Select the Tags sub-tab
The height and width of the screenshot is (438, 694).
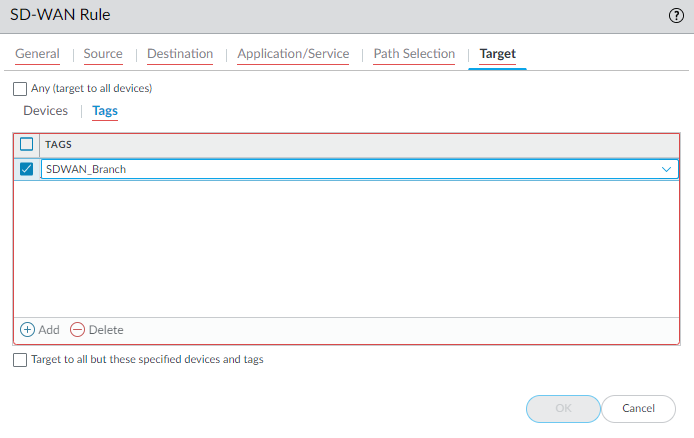(105, 111)
